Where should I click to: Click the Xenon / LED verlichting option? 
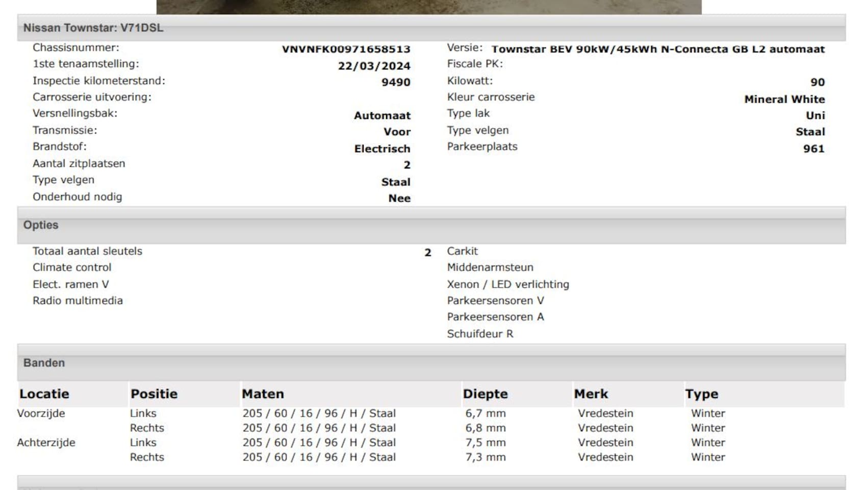(x=508, y=284)
